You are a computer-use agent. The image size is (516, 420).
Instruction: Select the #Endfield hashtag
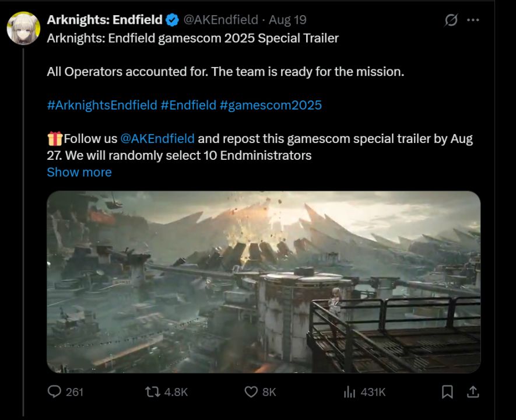[188, 105]
